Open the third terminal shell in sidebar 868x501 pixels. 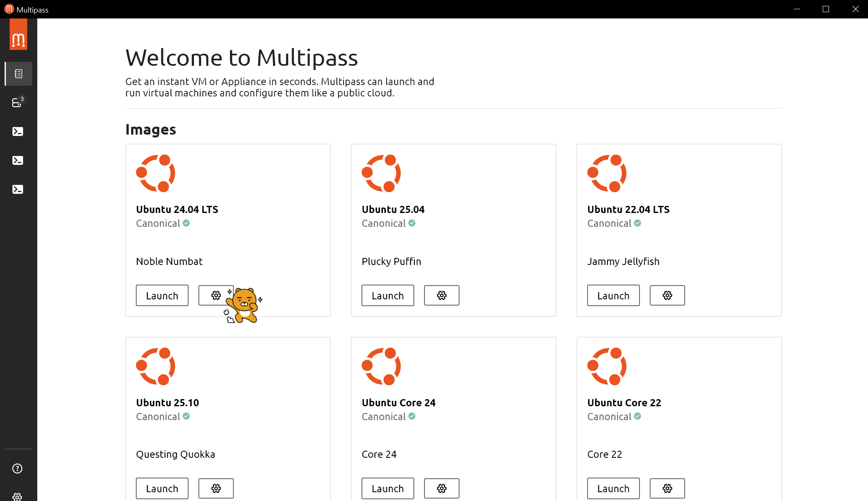tap(18, 189)
